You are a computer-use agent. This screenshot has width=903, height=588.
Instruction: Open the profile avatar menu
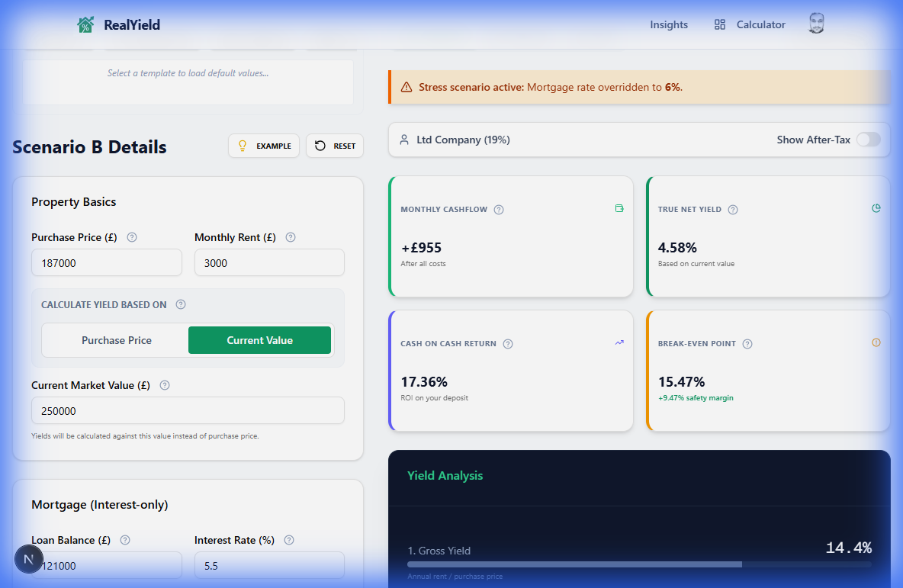tap(816, 23)
